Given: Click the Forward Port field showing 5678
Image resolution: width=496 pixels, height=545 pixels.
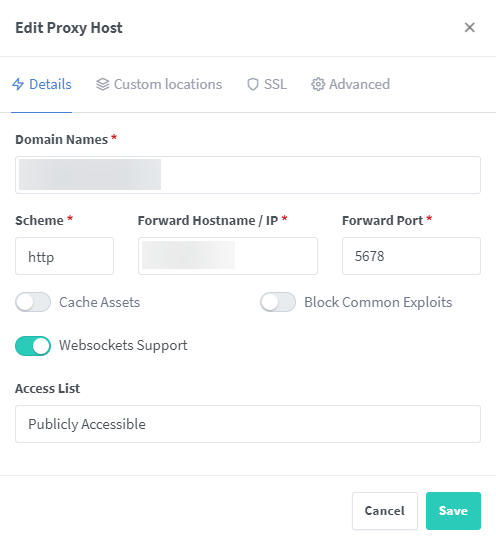Looking at the screenshot, I should (x=411, y=256).
